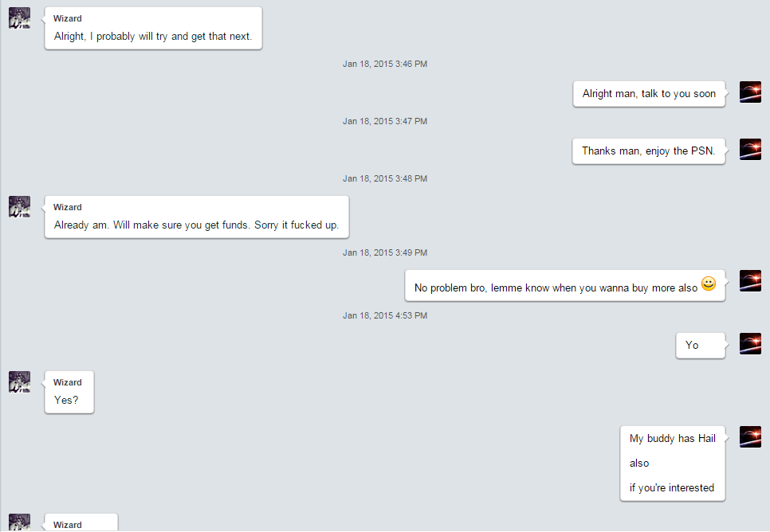Screen dimensions: 770x532
Task: Select the 'Thanks man, enjoy the PSN.' bubble
Action: coord(648,151)
